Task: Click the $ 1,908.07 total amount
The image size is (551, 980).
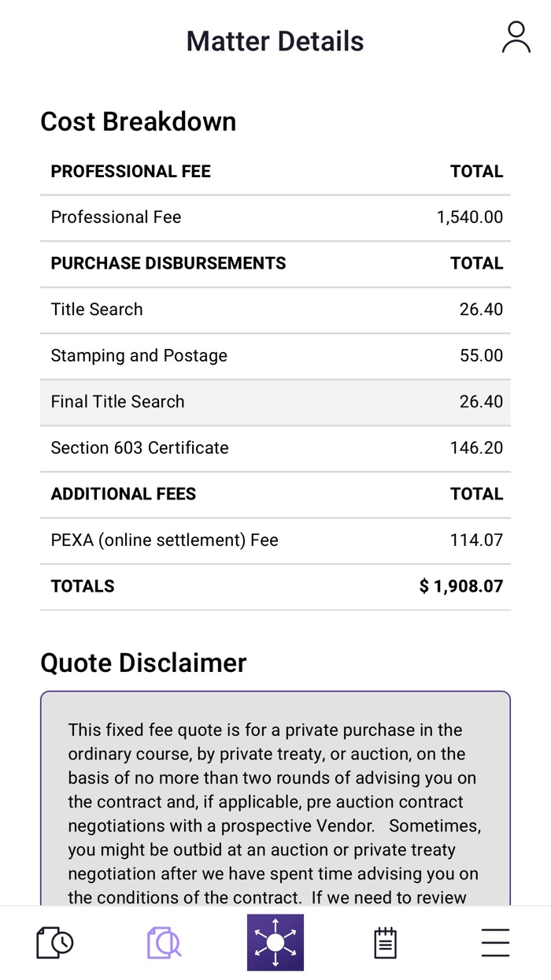Action: pyautogui.click(x=460, y=586)
